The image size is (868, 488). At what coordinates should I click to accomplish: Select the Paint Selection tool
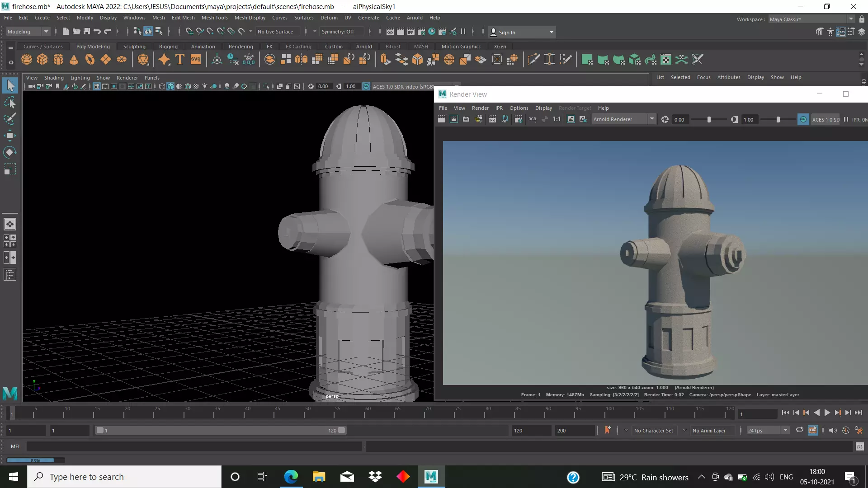click(x=10, y=119)
